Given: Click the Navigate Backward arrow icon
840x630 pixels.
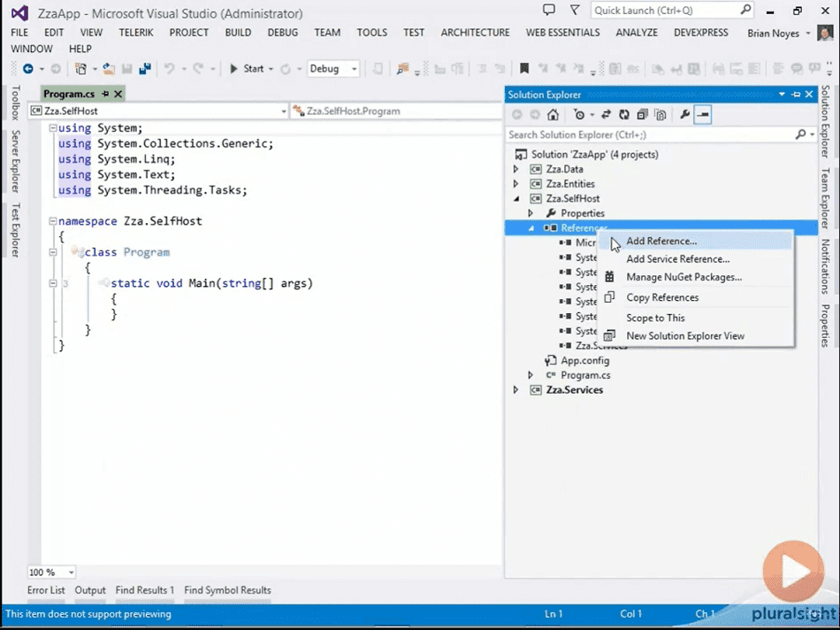Looking at the screenshot, I should (x=28, y=69).
